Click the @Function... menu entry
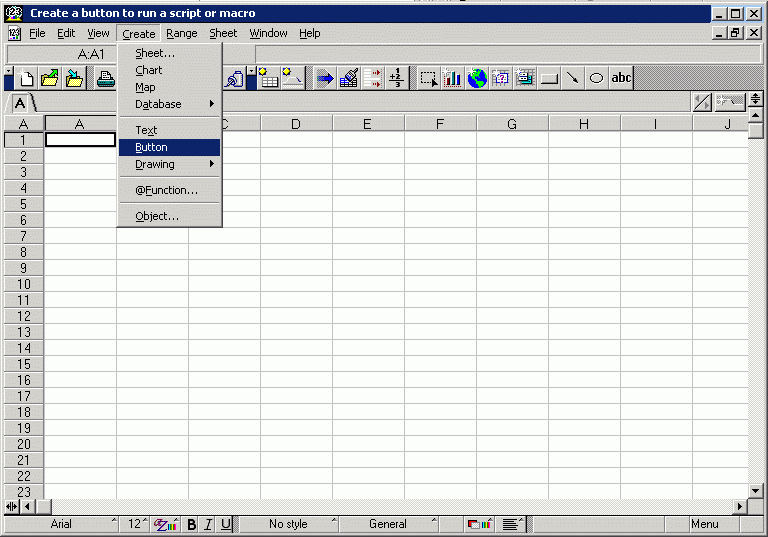768x537 pixels. (x=166, y=190)
